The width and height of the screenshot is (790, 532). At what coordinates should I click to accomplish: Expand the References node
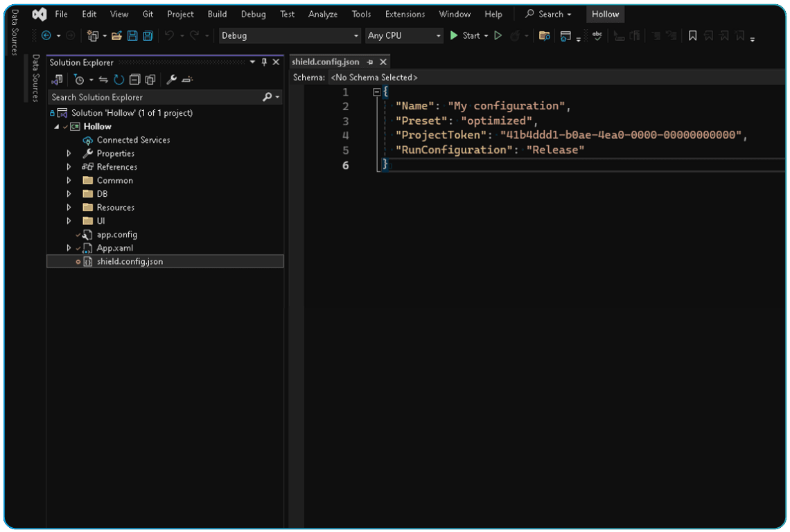point(69,167)
